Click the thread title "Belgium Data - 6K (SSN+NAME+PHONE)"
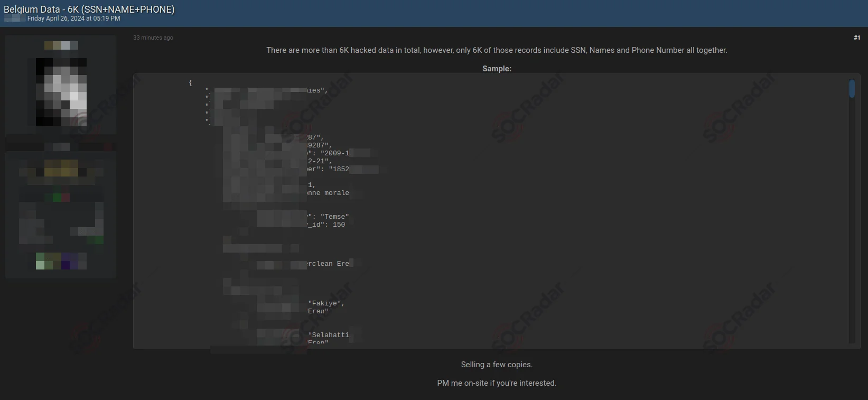This screenshot has width=868, height=400. click(89, 10)
